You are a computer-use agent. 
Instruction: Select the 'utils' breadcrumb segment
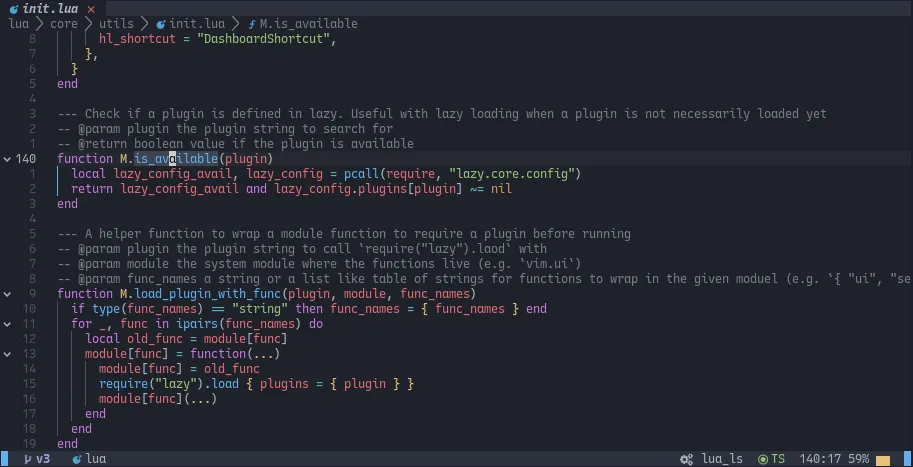(116, 23)
